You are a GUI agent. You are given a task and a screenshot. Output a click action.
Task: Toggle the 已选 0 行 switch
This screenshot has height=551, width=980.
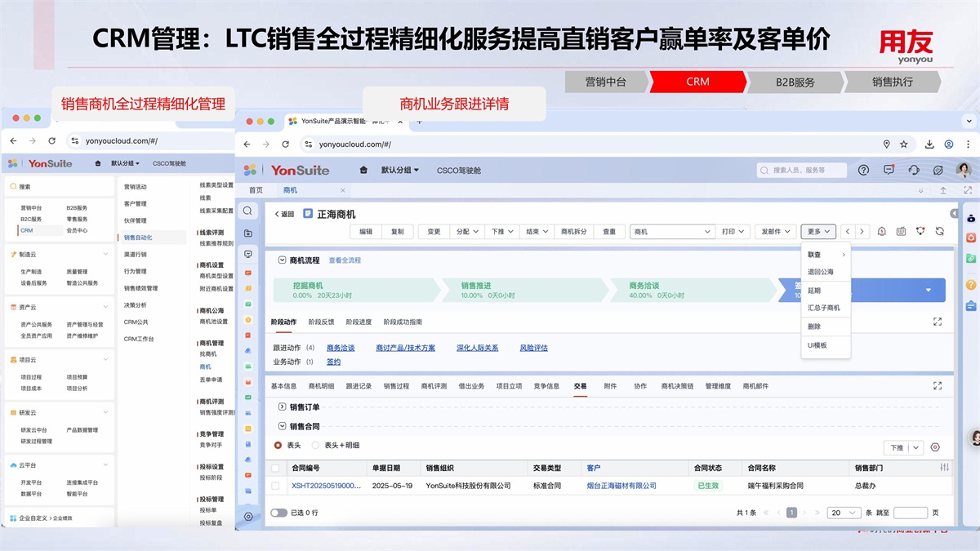tap(278, 513)
